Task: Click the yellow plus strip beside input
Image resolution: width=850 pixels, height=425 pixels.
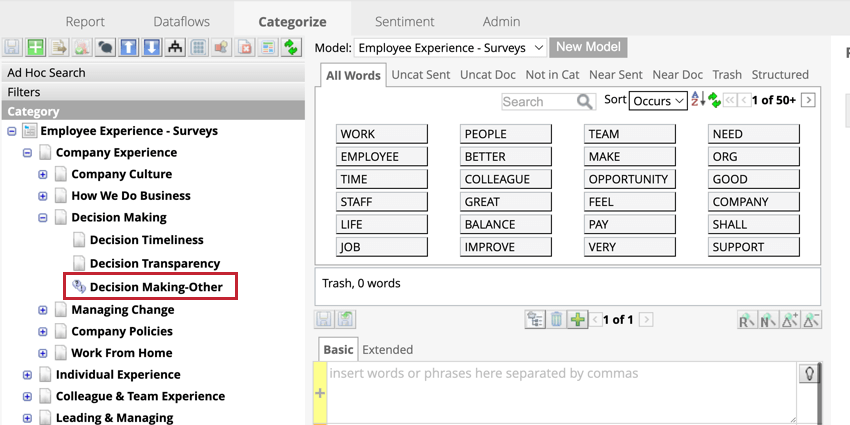Action: [320, 394]
